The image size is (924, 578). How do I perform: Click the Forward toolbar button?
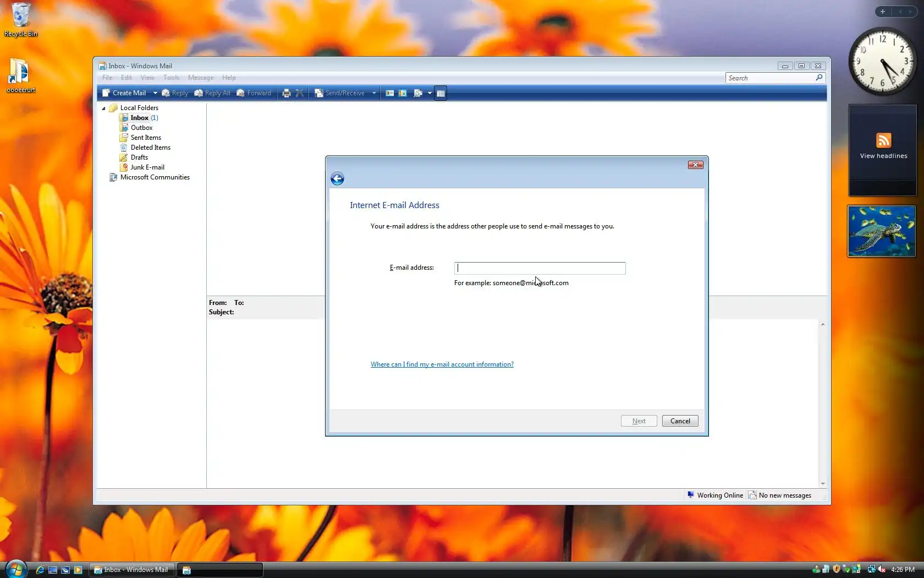(254, 93)
